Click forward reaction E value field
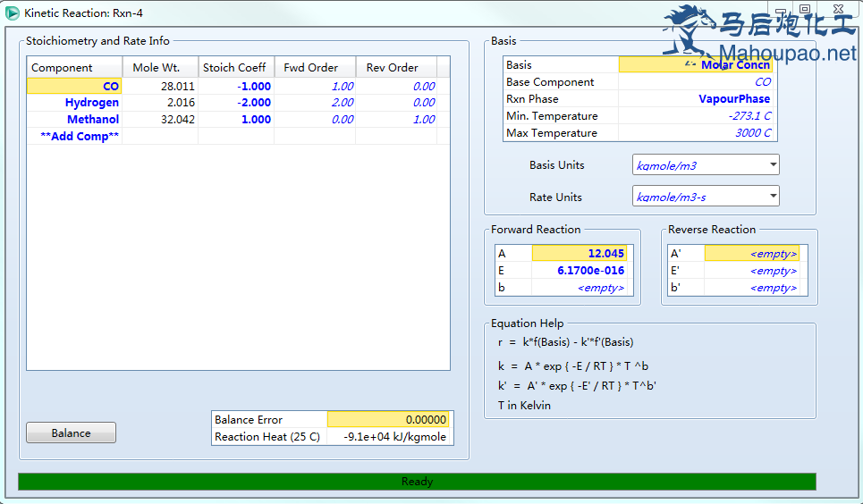The width and height of the screenshot is (863, 504). click(579, 271)
